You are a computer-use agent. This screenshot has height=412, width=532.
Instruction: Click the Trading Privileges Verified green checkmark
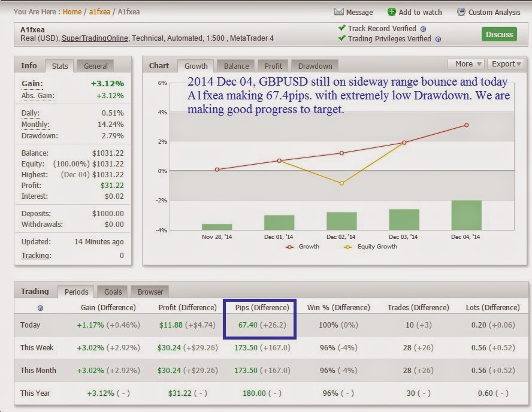pyautogui.click(x=341, y=38)
